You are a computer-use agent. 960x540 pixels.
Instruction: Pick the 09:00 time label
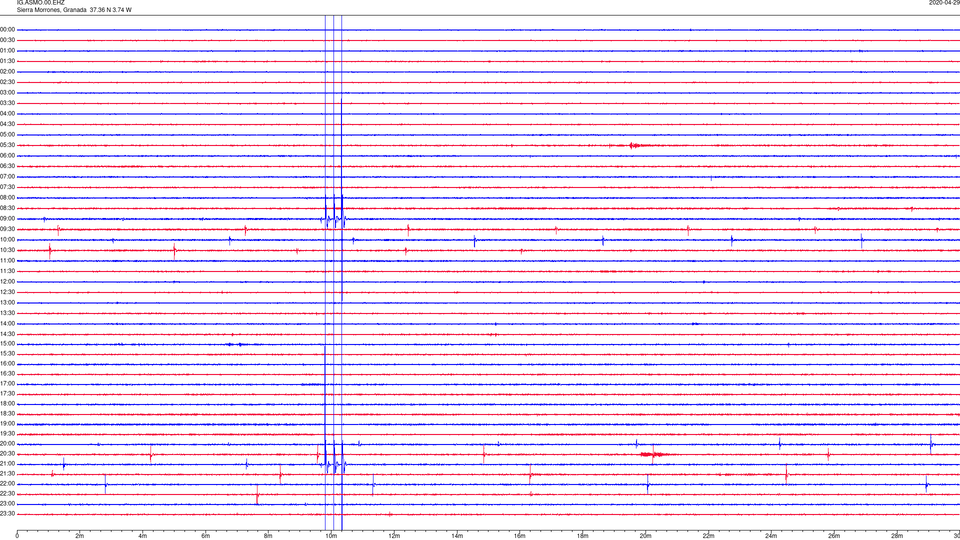click(x=7, y=219)
